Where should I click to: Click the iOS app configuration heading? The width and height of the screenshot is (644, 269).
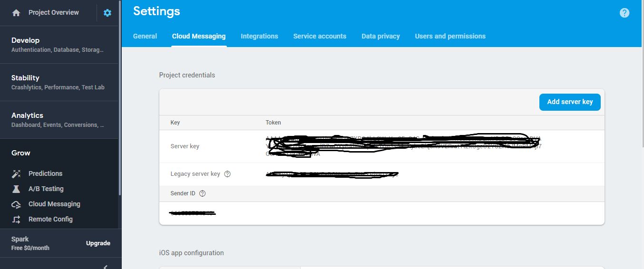(191, 253)
